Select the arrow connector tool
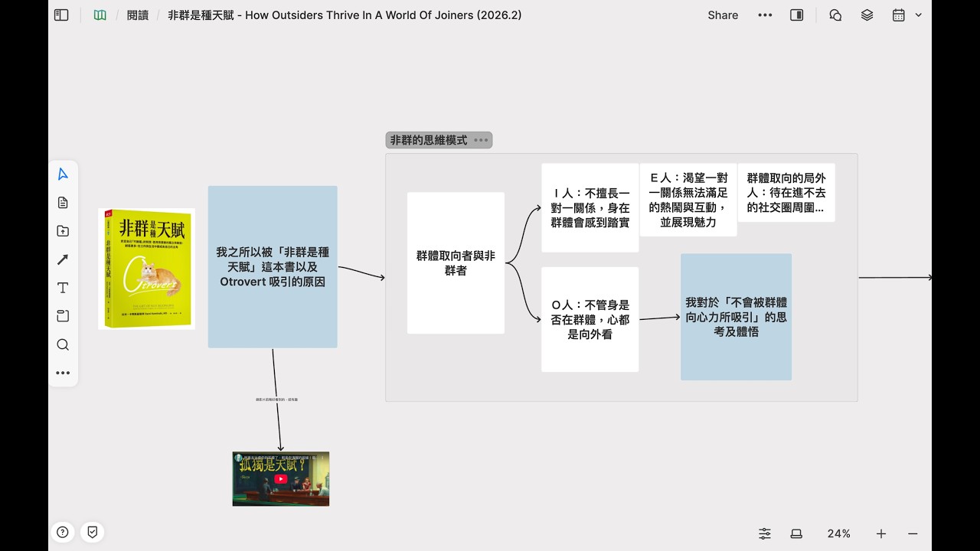The width and height of the screenshot is (980, 551). (63, 259)
